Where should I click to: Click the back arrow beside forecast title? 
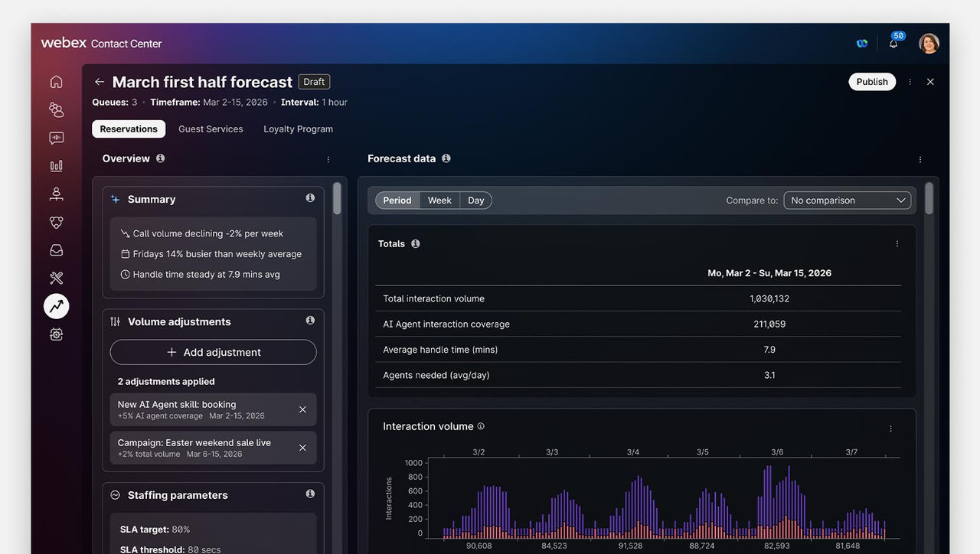pyautogui.click(x=100, y=82)
